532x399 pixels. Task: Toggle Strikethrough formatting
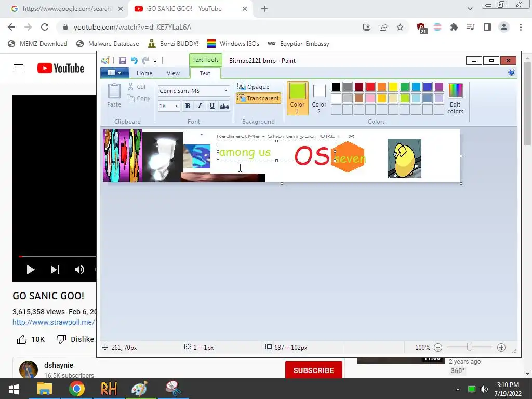click(x=224, y=106)
